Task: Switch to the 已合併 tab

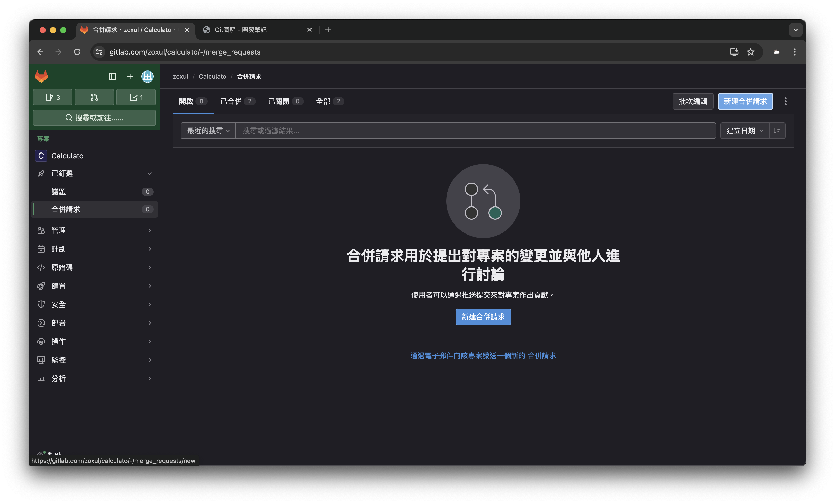Action: point(237,101)
